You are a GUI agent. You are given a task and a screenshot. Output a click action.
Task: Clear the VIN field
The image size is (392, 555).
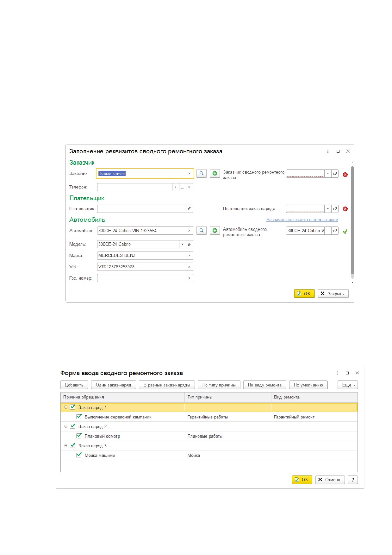point(189,267)
